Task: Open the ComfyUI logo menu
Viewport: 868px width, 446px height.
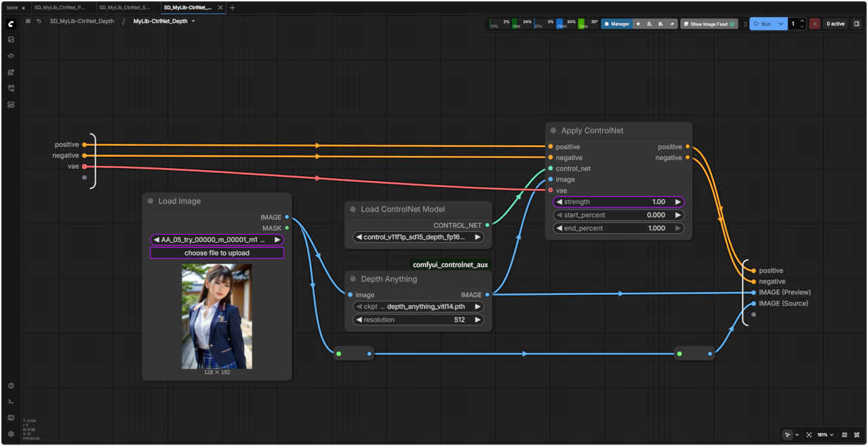Action: pos(11,24)
